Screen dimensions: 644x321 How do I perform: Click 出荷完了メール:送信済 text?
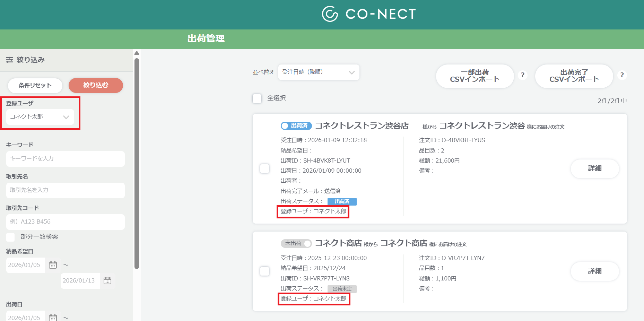(x=311, y=191)
